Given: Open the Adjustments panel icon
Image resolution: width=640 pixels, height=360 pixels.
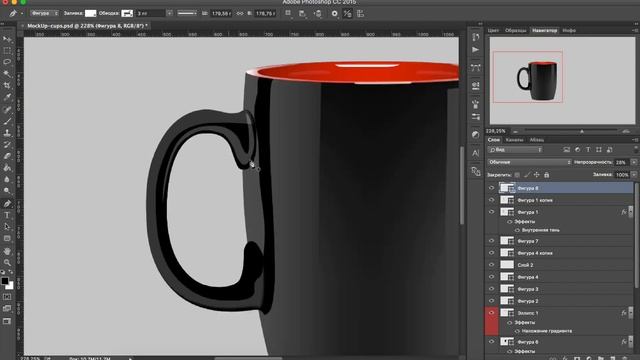Looking at the screenshot, I should coord(476,134).
